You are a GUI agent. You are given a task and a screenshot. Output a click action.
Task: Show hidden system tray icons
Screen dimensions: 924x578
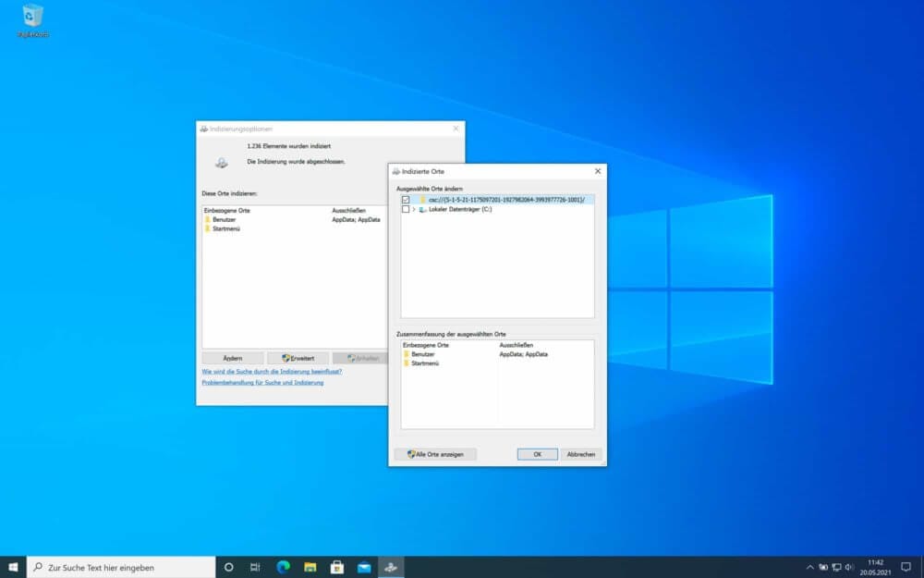[809, 568]
